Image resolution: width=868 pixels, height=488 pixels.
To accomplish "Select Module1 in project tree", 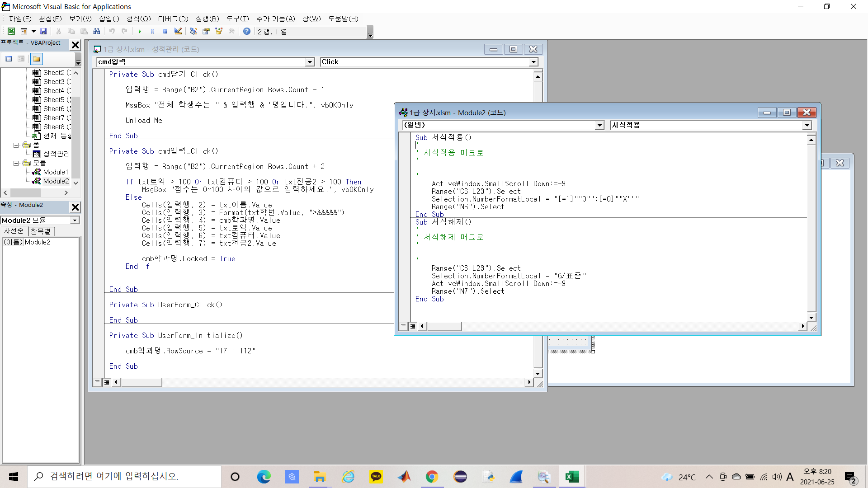I will [55, 172].
